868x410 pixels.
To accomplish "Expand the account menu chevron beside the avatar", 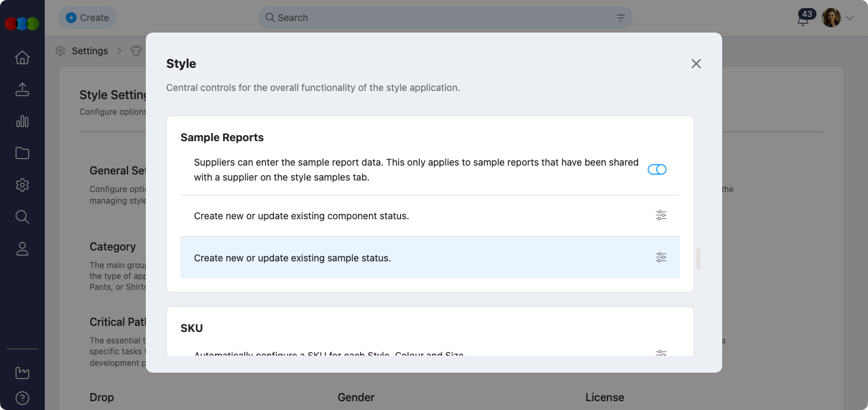I will point(849,18).
